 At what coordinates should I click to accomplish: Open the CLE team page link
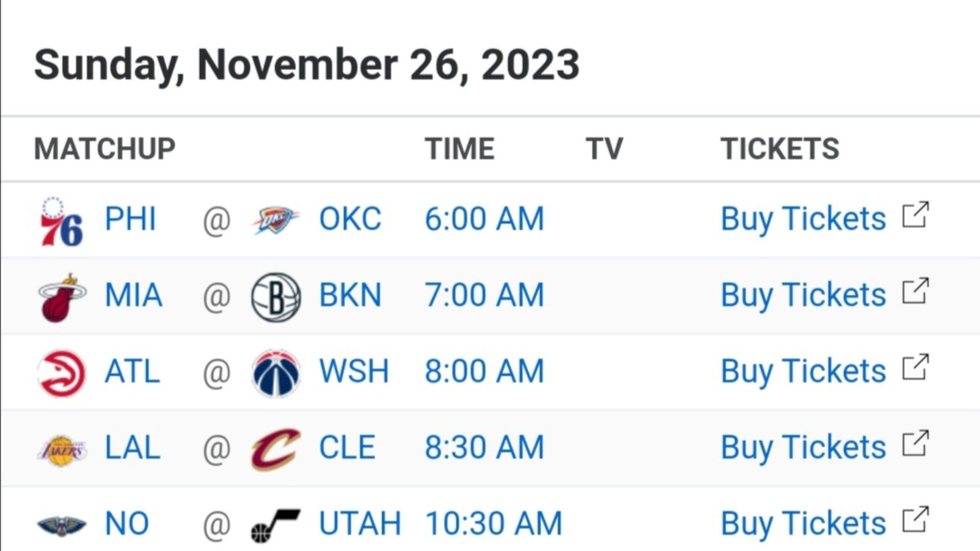click(347, 447)
